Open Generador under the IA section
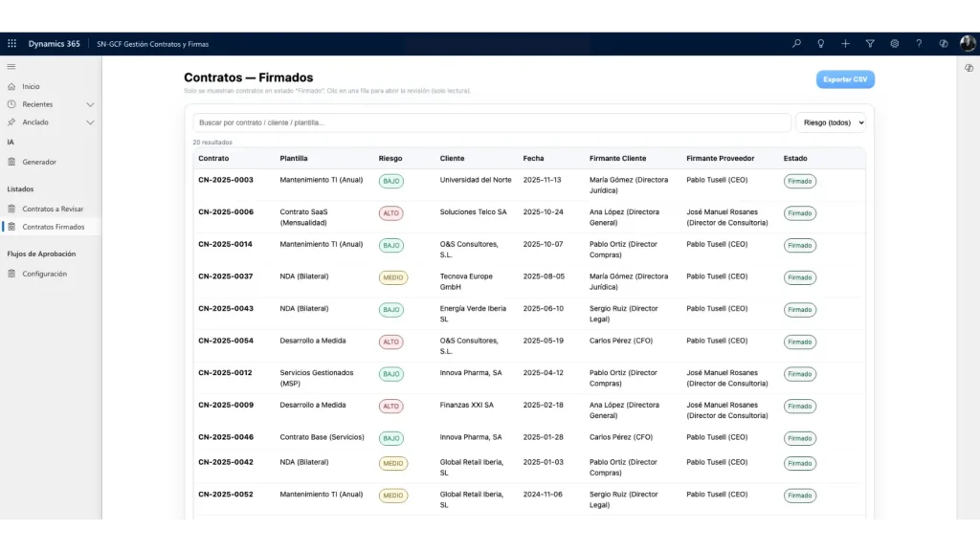Viewport: 980px width, 552px height. point(39,162)
